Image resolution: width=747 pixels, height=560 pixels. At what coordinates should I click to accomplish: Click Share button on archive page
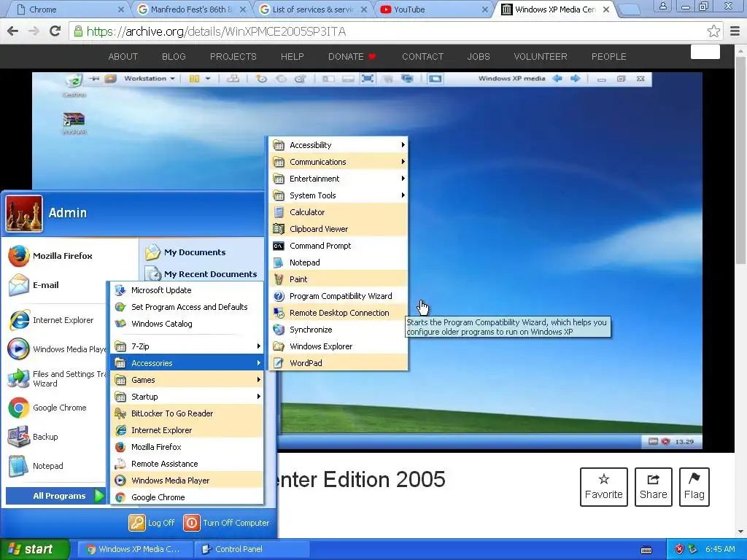[x=653, y=486]
